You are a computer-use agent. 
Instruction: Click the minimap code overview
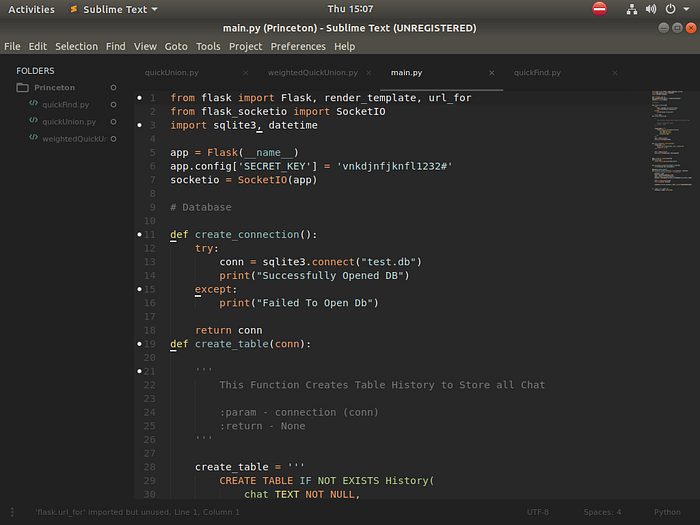[671, 141]
